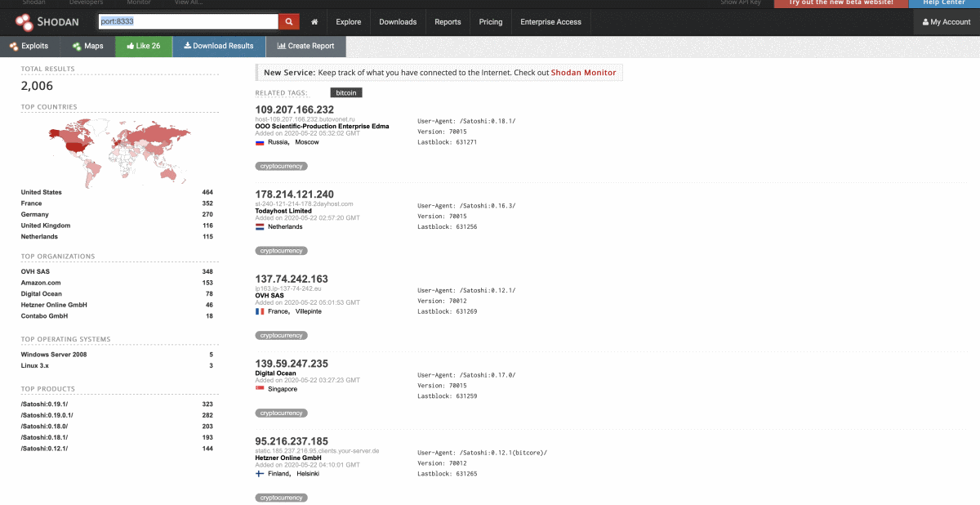Viewport: 980px width, 505px height.
Task: Filter by Netherlands in top countries
Action: [39, 236]
